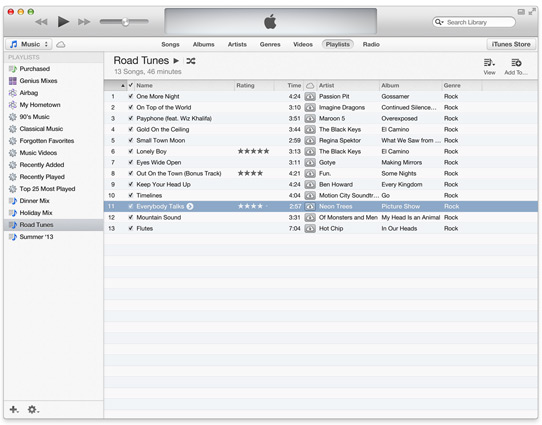
Task: Switch to the mini player
Action: (521, 12)
